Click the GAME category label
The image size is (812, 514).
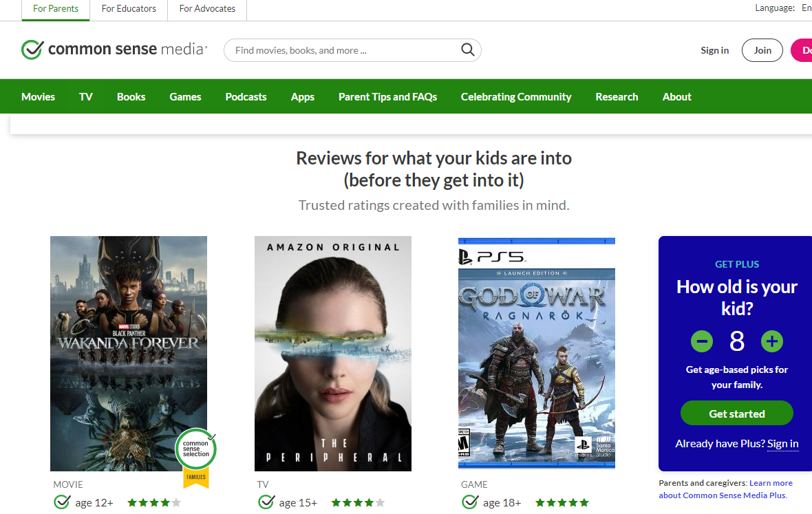coord(474,484)
